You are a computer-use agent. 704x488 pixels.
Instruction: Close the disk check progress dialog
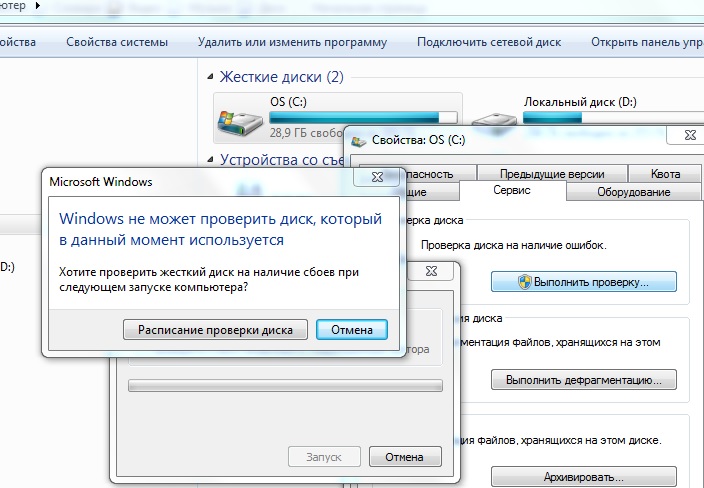pyautogui.click(x=431, y=271)
